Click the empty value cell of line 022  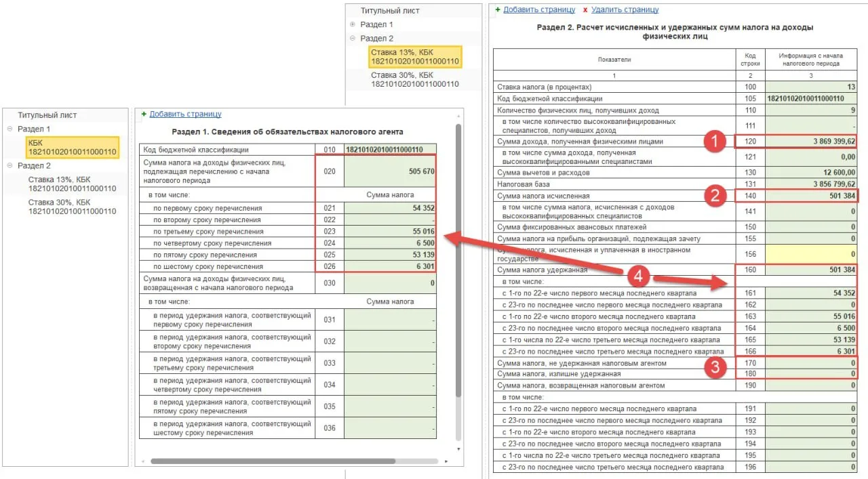[x=390, y=220]
